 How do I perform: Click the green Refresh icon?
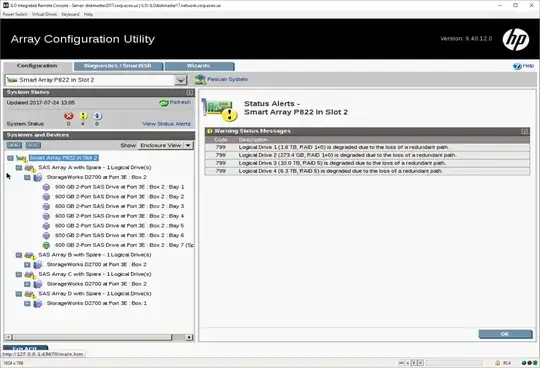[x=164, y=103]
